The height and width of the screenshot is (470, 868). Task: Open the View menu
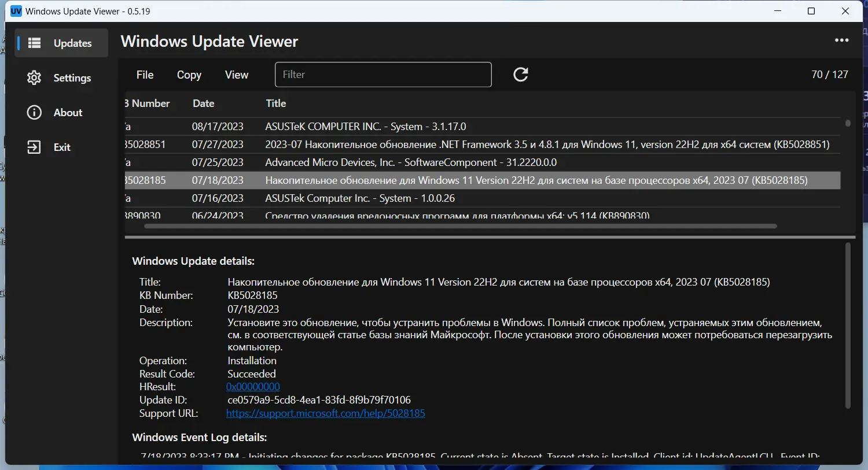click(x=237, y=75)
